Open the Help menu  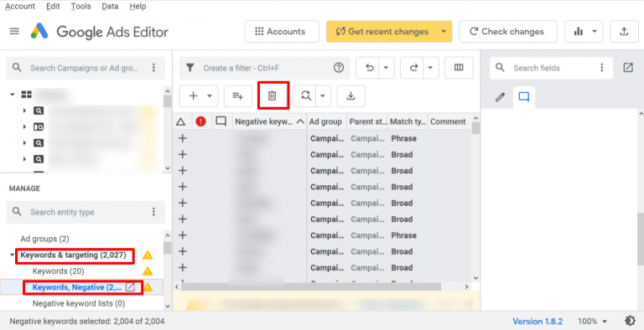(138, 6)
